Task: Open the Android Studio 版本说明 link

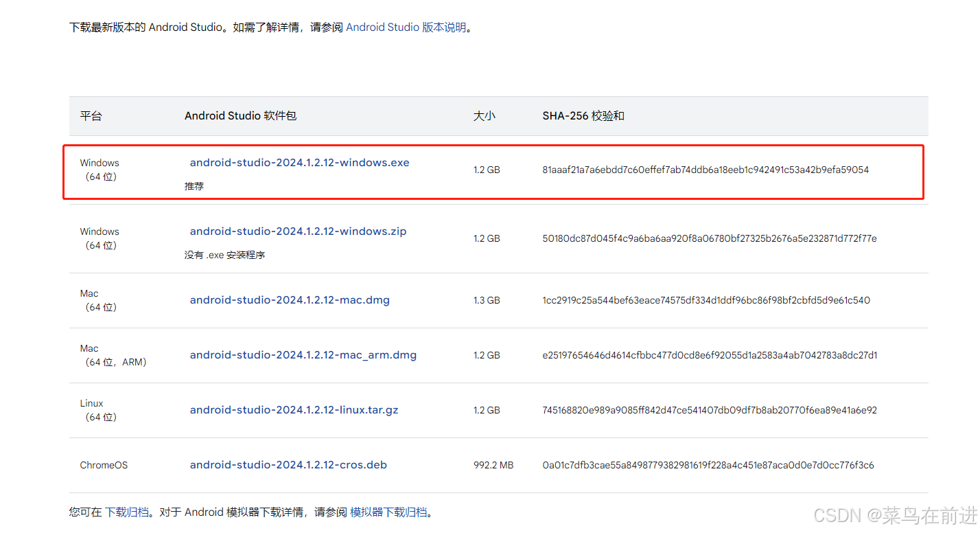Action: 406,27
